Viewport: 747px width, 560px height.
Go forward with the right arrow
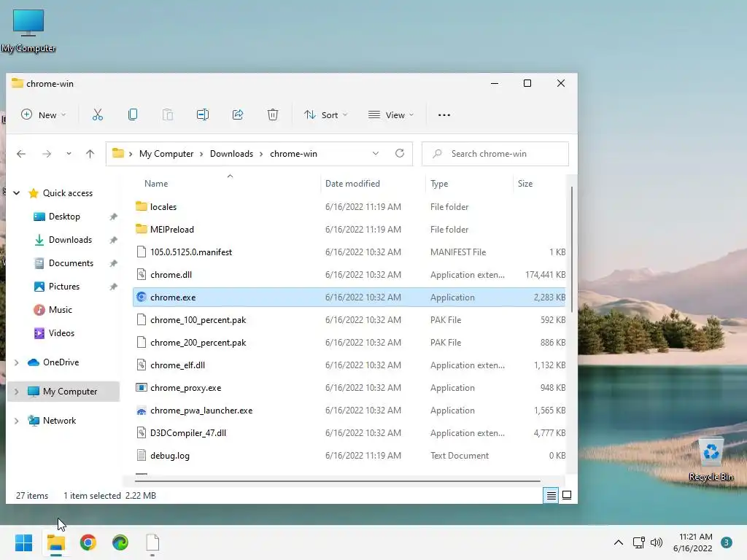click(x=47, y=154)
